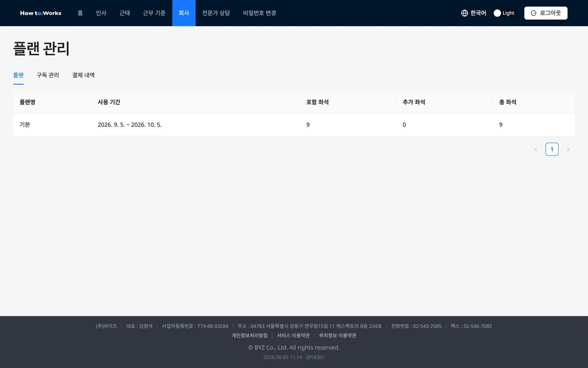Click the 추가 좌석 column header

(444, 102)
